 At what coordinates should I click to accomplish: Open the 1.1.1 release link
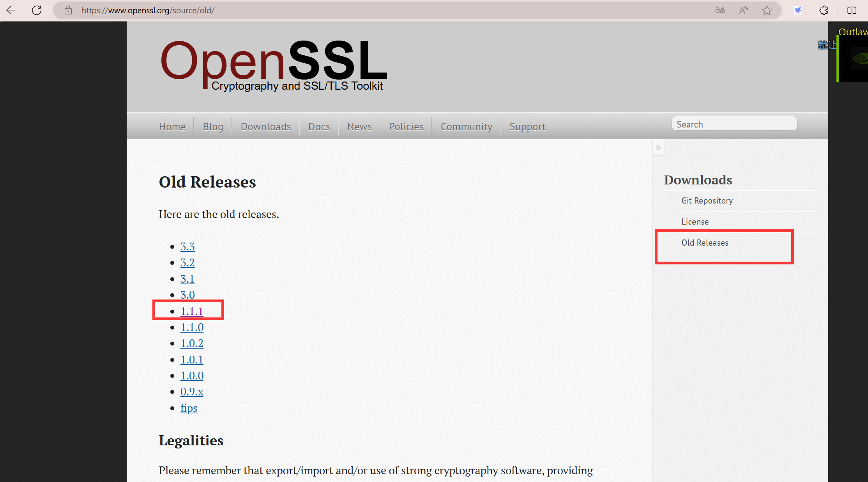click(192, 311)
